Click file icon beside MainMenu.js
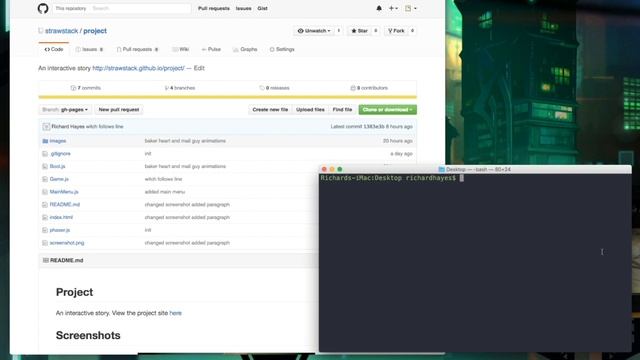Image resolution: width=640 pixels, height=360 pixels. coord(45,192)
